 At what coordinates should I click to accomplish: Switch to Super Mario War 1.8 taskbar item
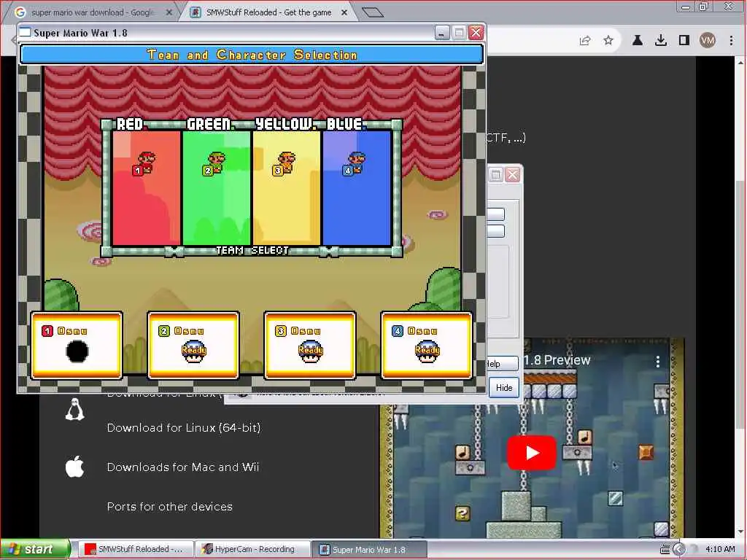pyautogui.click(x=369, y=549)
